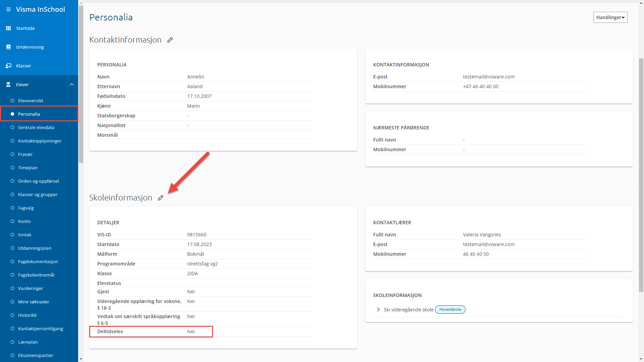Click mobile number +47 46 40 40 00
The width and height of the screenshot is (644, 362).
tap(481, 86)
